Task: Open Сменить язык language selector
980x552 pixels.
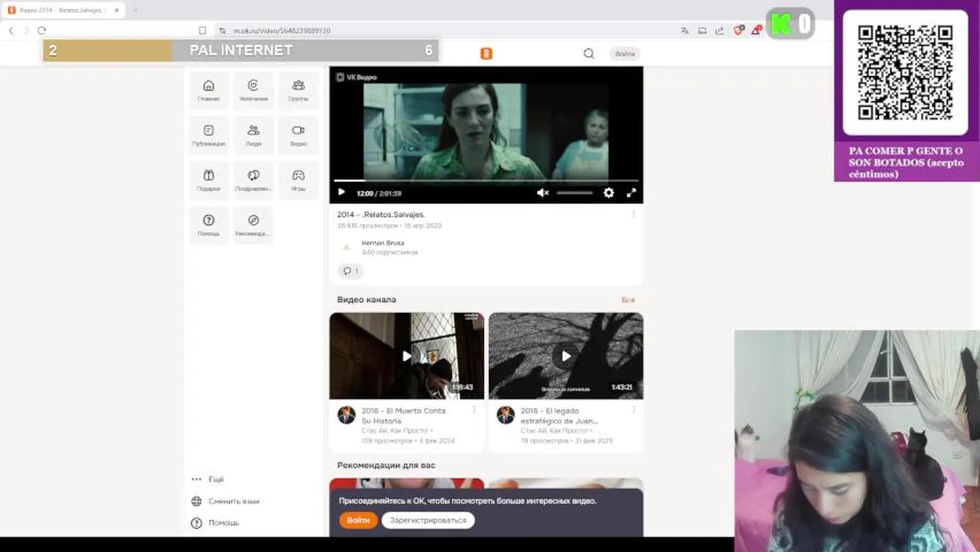Action: pos(225,501)
